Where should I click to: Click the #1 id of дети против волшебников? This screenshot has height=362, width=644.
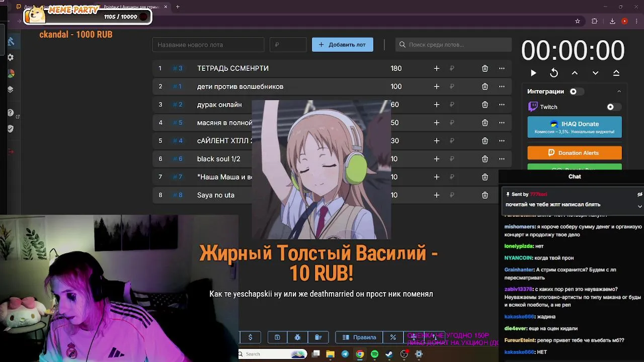177,86
